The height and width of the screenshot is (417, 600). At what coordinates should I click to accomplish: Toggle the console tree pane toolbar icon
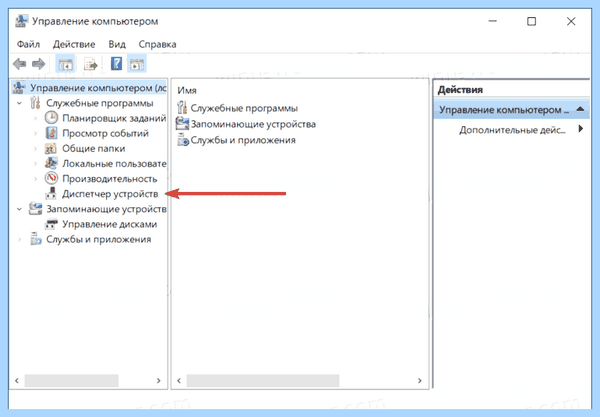[66, 64]
